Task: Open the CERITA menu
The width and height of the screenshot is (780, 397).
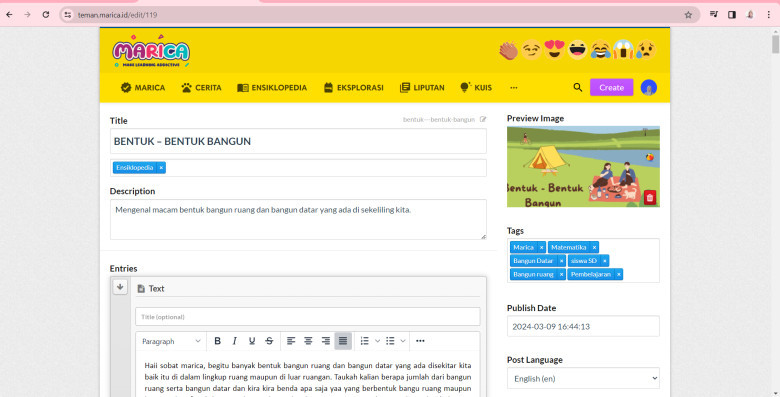Action: coord(201,88)
